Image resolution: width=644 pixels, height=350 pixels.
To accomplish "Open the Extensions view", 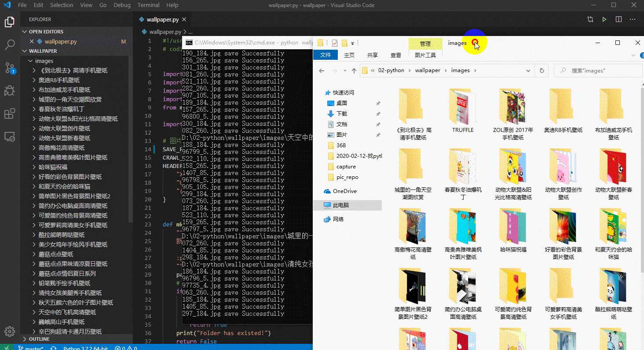I will coord(10,114).
